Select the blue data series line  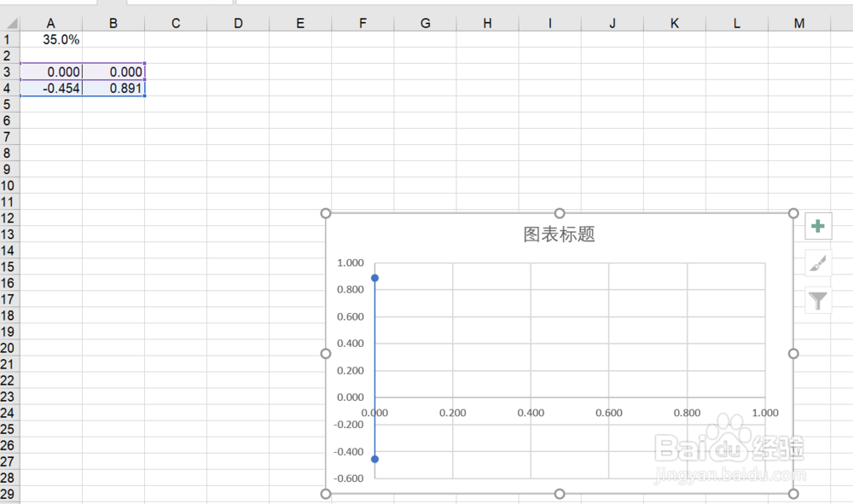[x=374, y=367]
